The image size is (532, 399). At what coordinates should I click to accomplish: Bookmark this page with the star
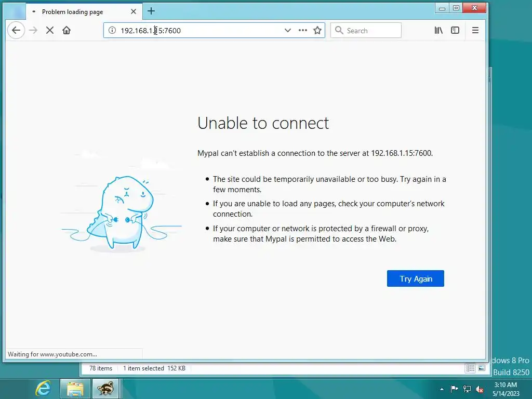[317, 30]
